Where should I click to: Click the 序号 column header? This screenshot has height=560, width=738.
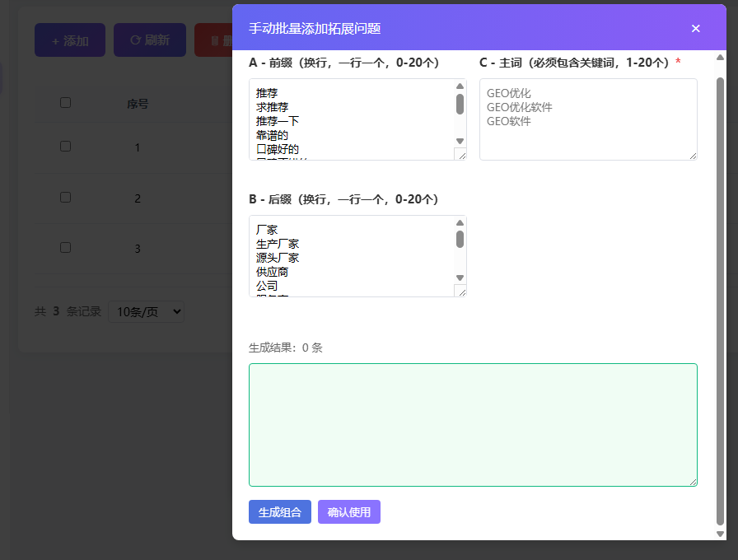[x=138, y=104]
